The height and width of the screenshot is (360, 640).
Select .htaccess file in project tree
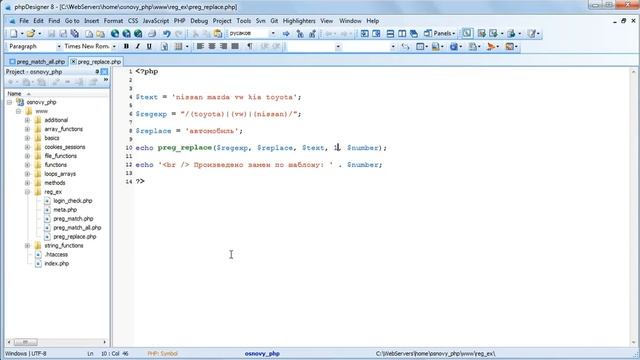coord(56,255)
